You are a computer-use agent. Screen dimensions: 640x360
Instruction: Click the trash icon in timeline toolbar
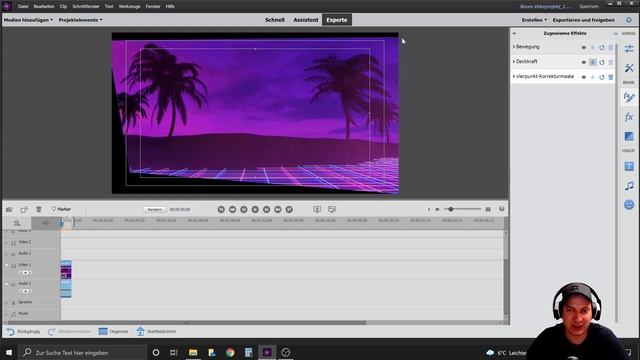pos(39,209)
